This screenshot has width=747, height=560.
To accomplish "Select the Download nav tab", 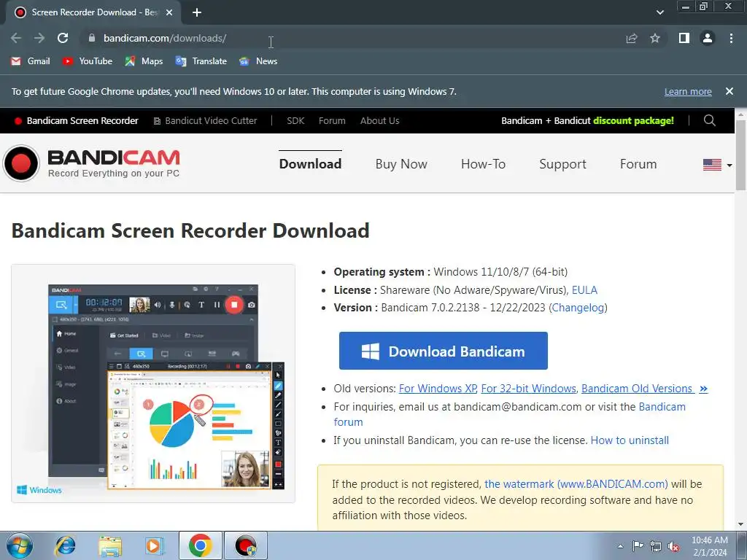I will coord(310,164).
